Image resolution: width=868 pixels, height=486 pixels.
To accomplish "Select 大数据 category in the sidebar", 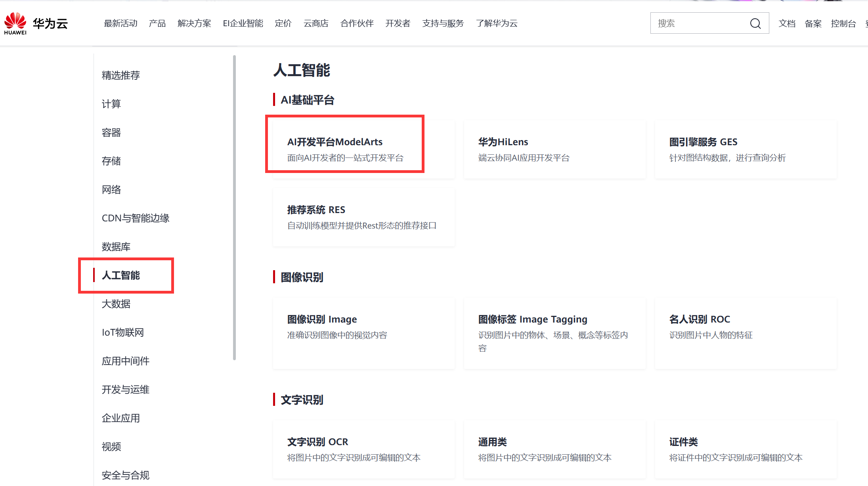I will (x=116, y=304).
